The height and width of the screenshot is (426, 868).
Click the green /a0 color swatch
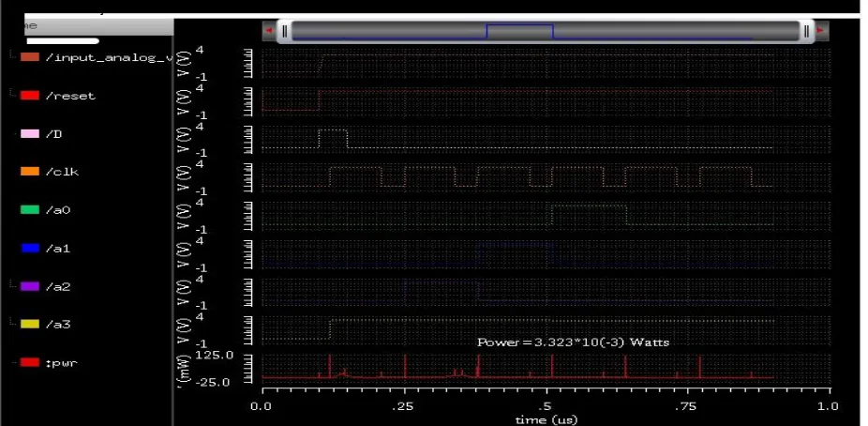click(29, 210)
